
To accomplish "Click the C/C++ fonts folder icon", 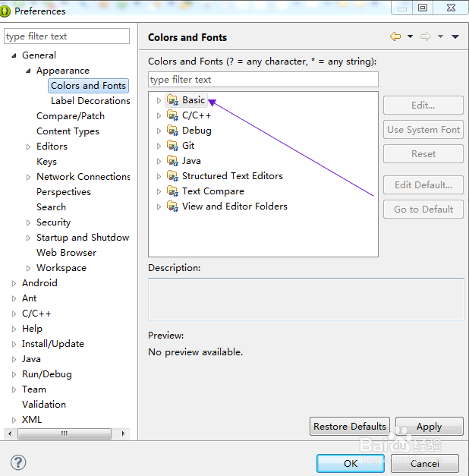I will pyautogui.click(x=172, y=115).
